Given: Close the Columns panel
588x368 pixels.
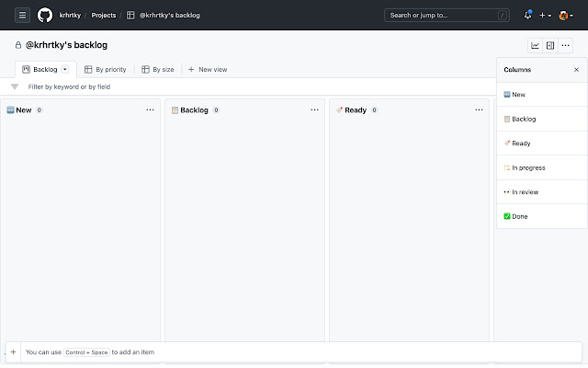Looking at the screenshot, I should (x=577, y=69).
